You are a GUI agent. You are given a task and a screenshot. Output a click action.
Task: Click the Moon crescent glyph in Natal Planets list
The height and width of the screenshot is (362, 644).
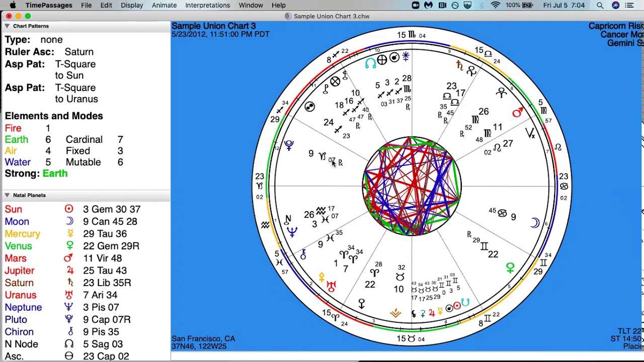click(69, 221)
